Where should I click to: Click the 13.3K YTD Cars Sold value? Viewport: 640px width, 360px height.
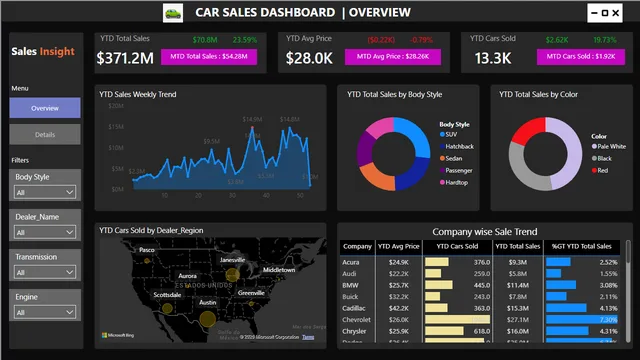493,58
